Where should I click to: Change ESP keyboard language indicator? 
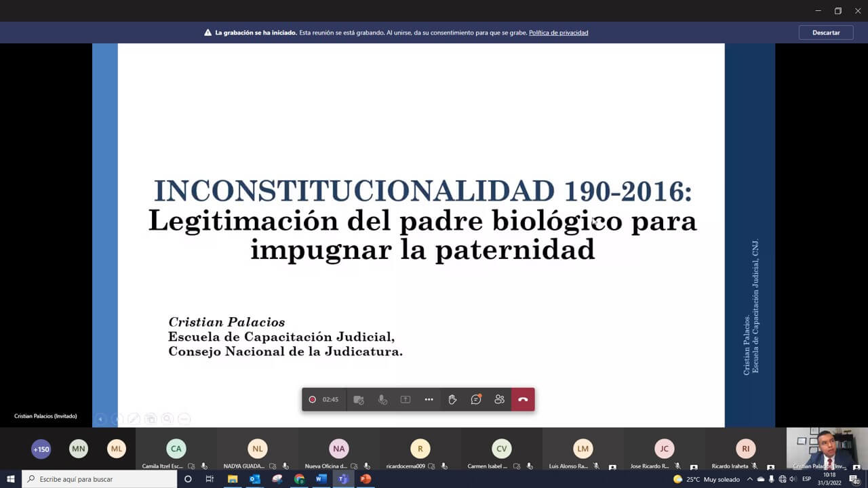pyautogui.click(x=807, y=479)
